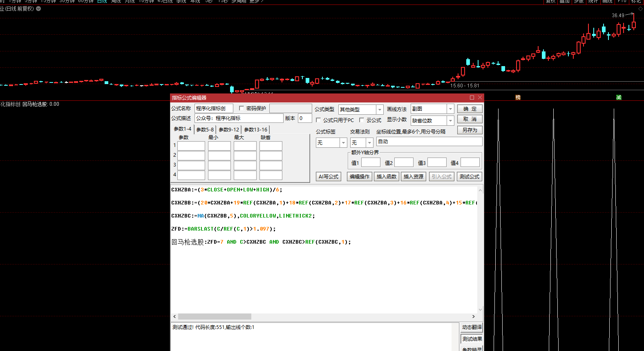Toggle the 云公式 checkbox
This screenshot has width=644, height=351.
point(362,120)
